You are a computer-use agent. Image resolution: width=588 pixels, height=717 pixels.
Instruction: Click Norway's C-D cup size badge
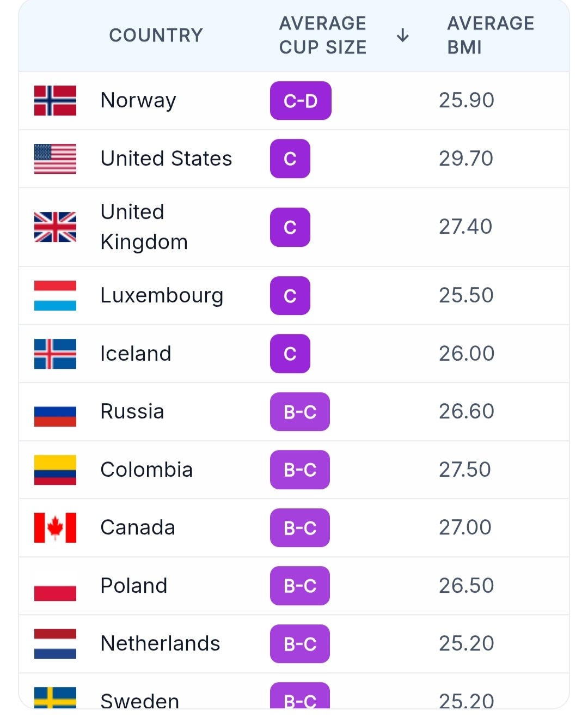click(x=301, y=101)
